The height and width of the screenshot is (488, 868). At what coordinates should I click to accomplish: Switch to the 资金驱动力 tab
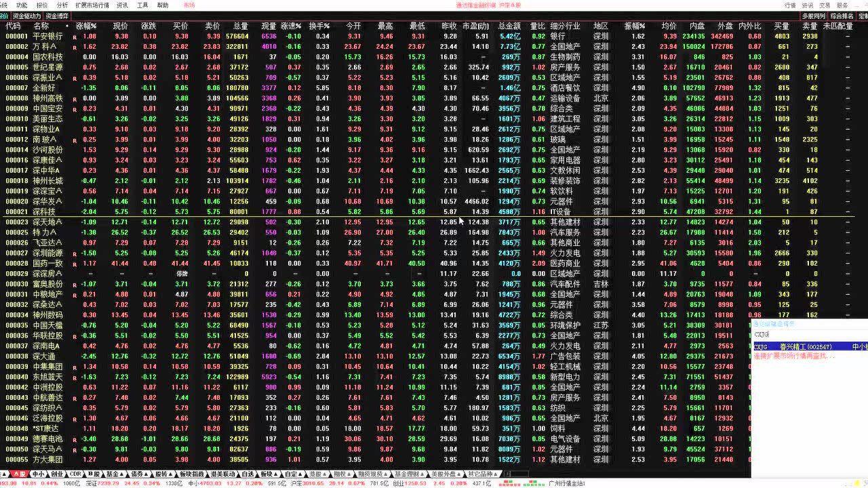pos(27,16)
